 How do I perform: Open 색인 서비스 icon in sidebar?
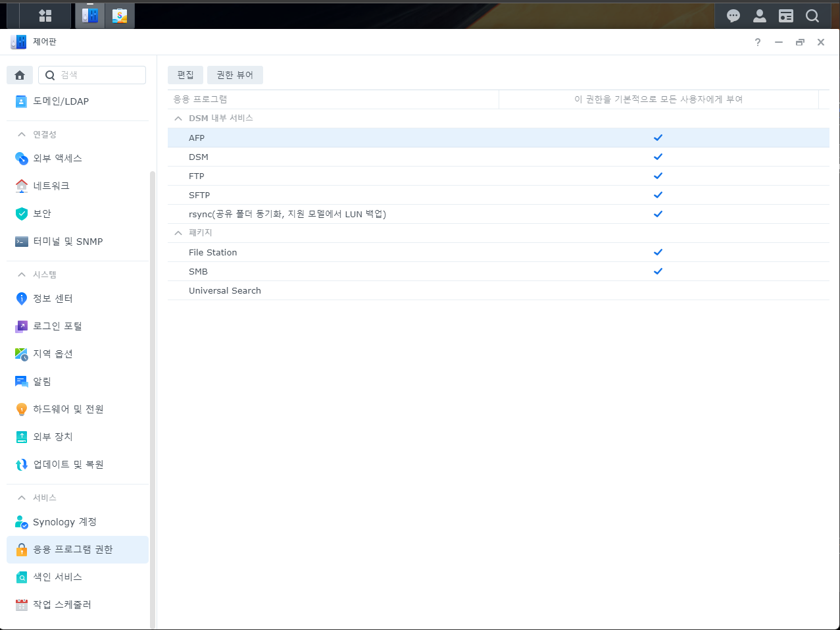(x=22, y=577)
